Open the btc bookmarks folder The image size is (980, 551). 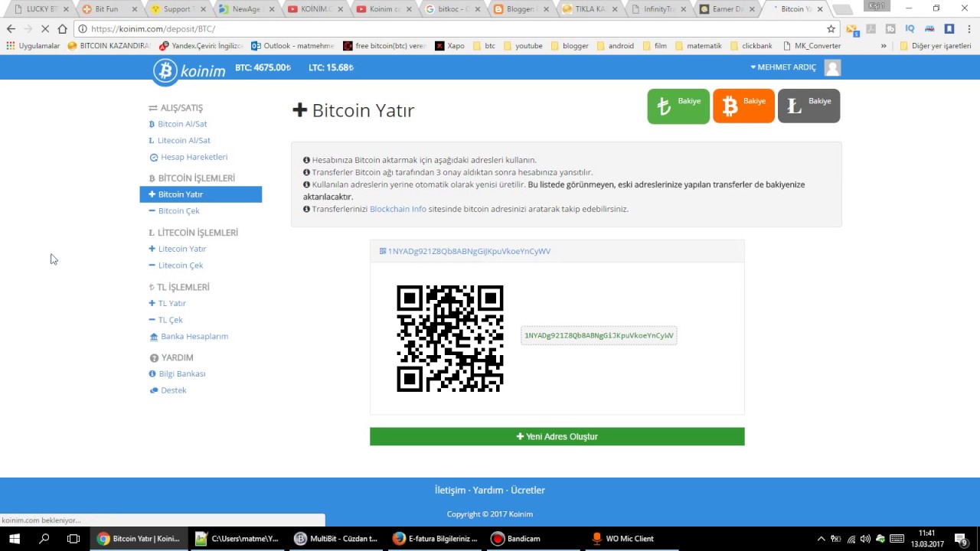click(x=484, y=46)
